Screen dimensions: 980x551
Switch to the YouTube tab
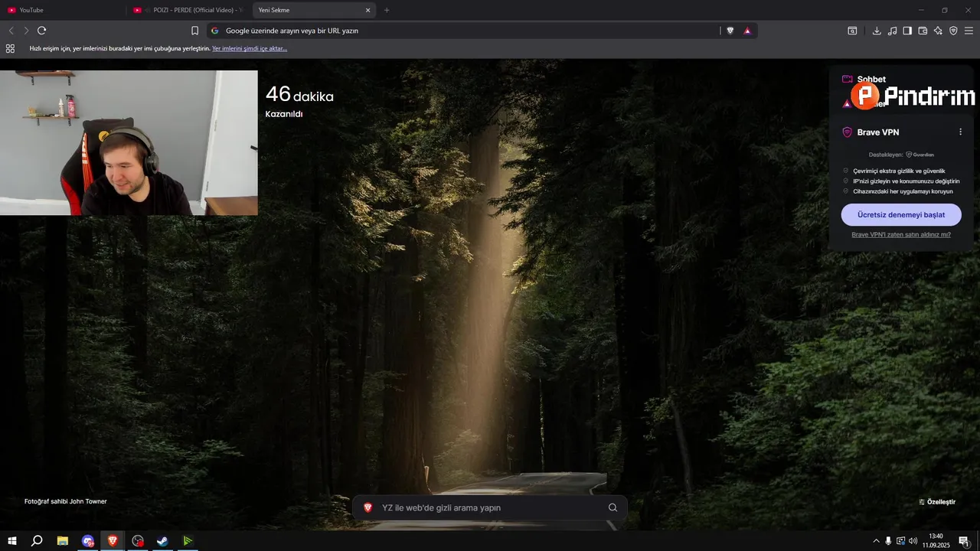tap(63, 10)
